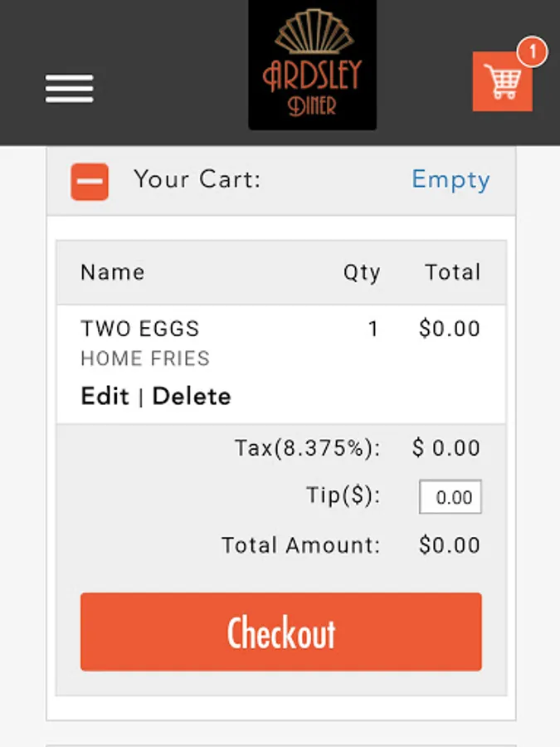Screen dimensions: 560x747
Task: Click the Total Amount label
Action: [301, 545]
